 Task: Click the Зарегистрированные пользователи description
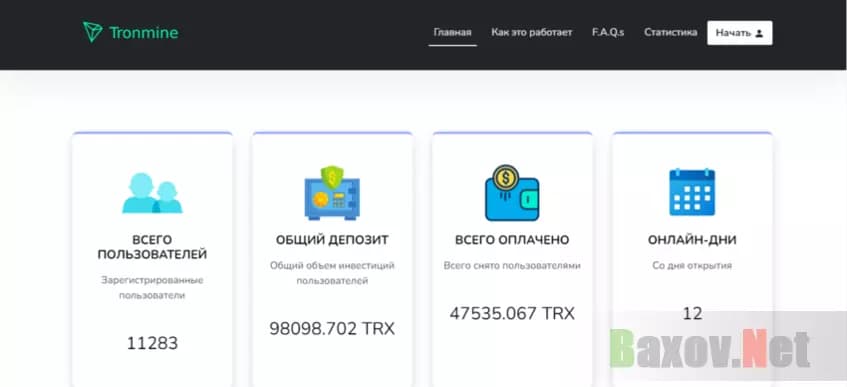(152, 288)
